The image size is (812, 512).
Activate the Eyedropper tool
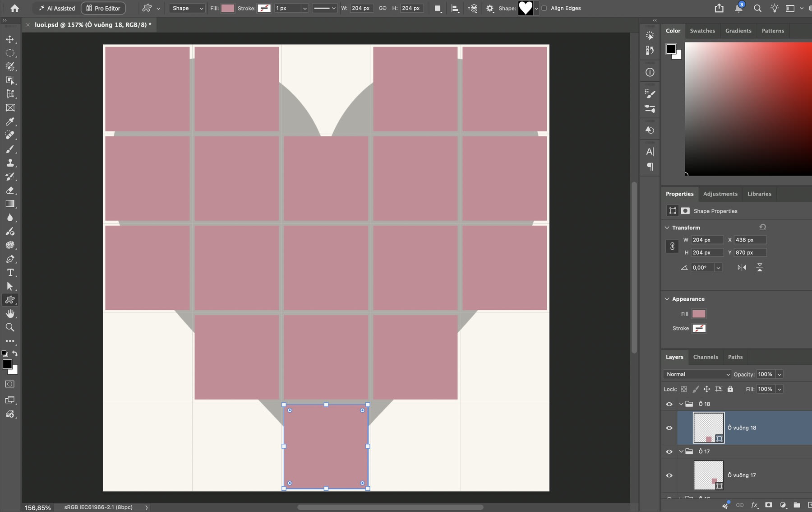[x=10, y=121]
